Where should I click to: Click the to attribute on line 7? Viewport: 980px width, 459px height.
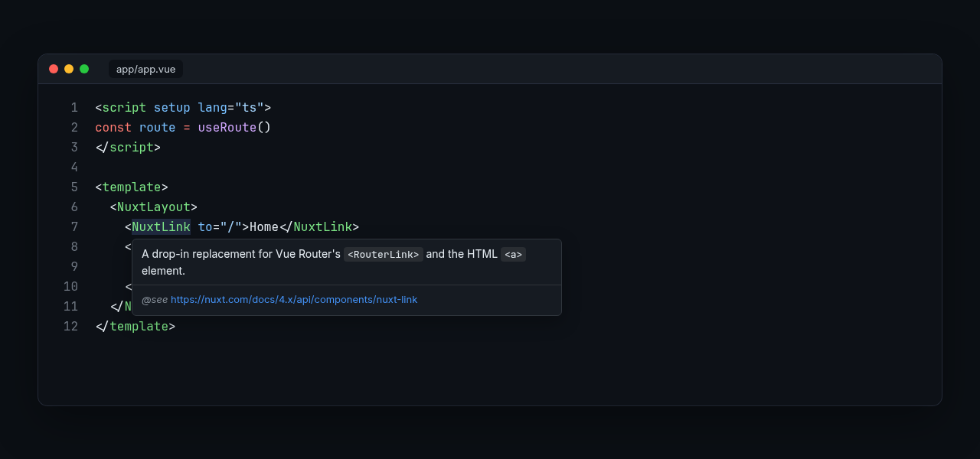205,226
